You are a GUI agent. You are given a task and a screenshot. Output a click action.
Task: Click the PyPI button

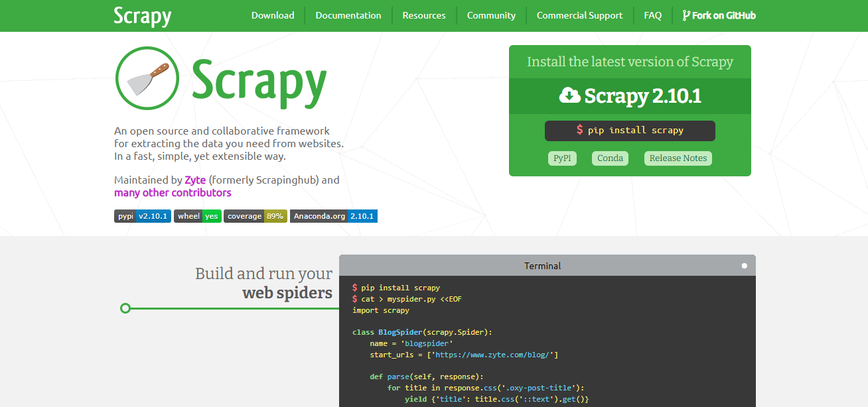click(x=562, y=158)
